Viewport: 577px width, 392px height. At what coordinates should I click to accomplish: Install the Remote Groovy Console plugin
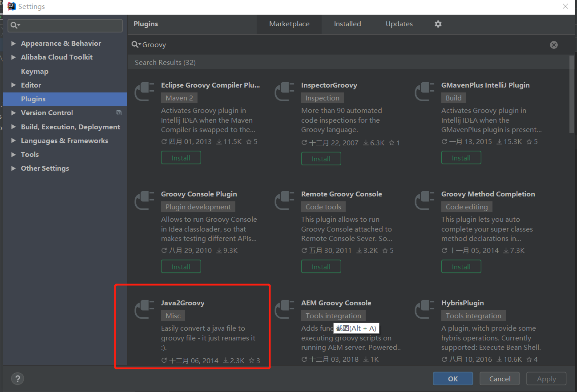click(321, 267)
